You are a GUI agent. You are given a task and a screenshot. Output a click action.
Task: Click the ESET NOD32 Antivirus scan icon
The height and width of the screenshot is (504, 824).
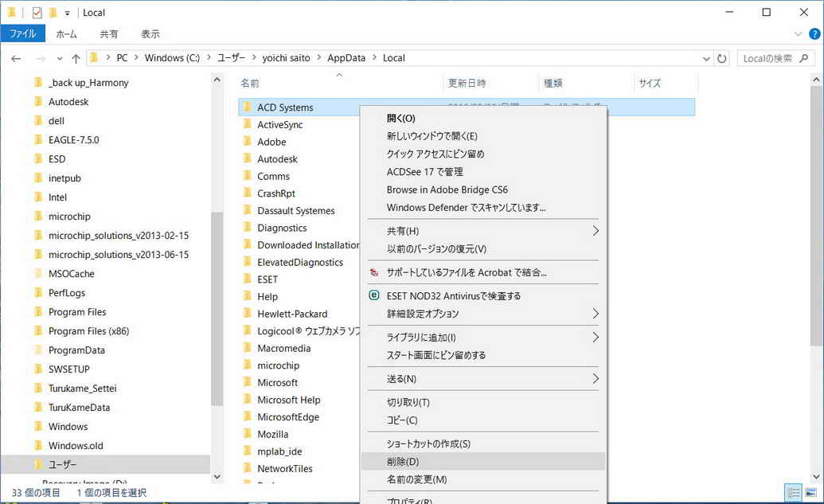(x=375, y=295)
